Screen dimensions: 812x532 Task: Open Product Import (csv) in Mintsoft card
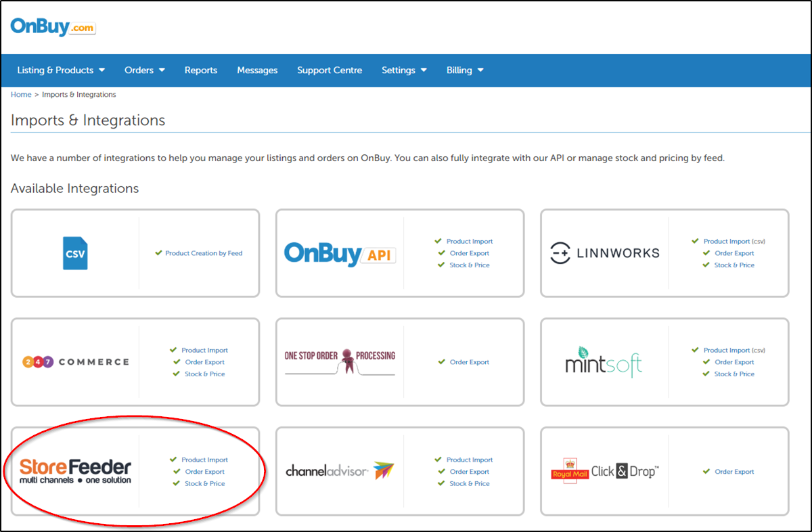tap(734, 351)
